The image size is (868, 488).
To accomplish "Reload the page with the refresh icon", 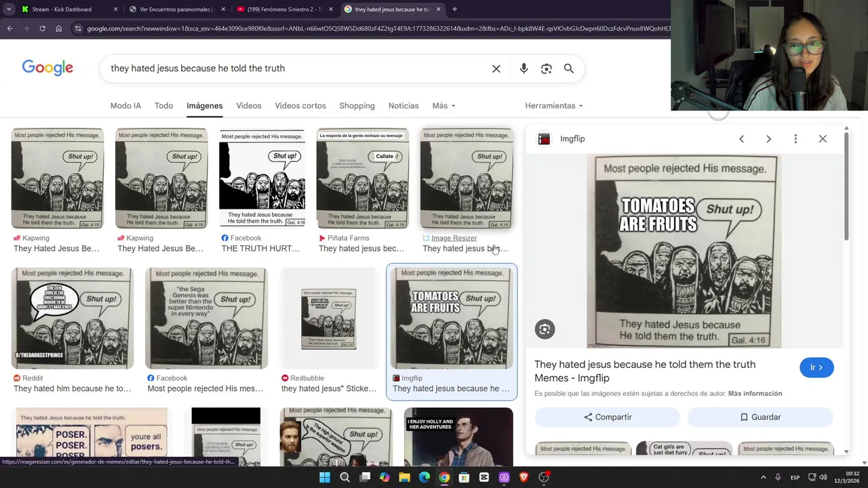I will (42, 28).
